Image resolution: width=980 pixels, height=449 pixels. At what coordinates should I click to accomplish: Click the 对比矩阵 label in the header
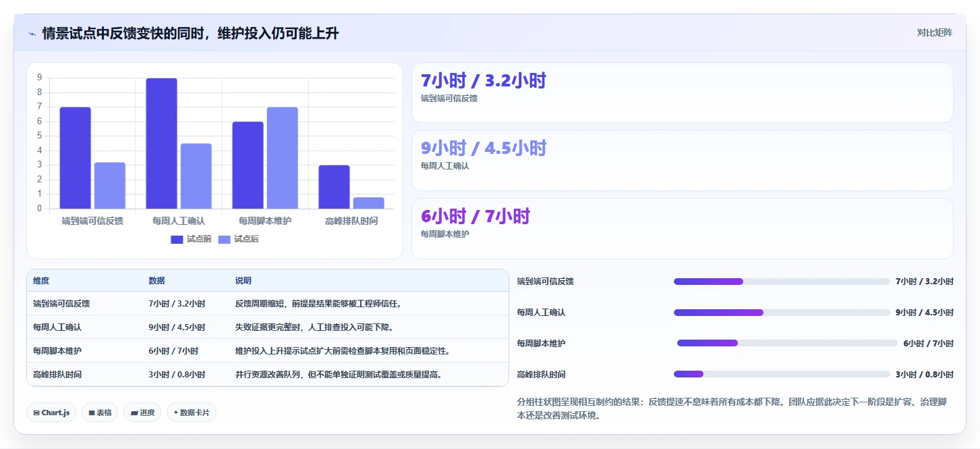935,32
